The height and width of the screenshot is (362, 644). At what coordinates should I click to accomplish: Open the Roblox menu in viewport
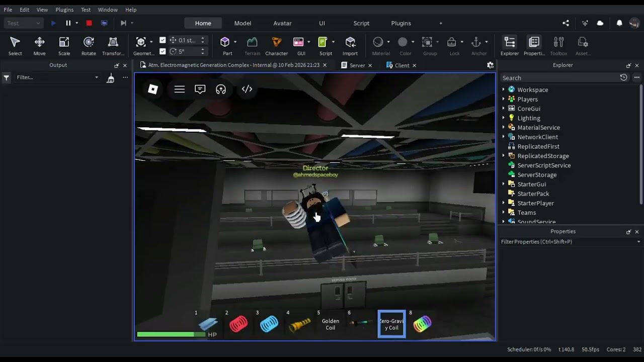(x=153, y=89)
